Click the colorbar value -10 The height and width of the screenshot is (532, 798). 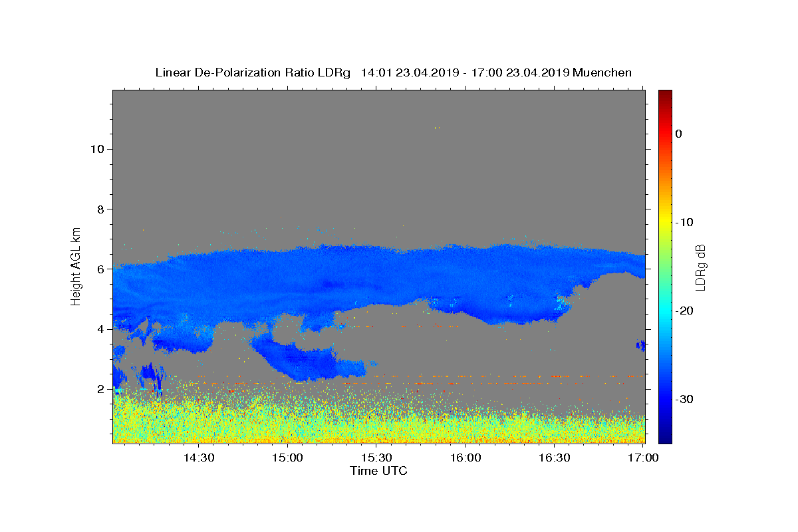pos(685,222)
